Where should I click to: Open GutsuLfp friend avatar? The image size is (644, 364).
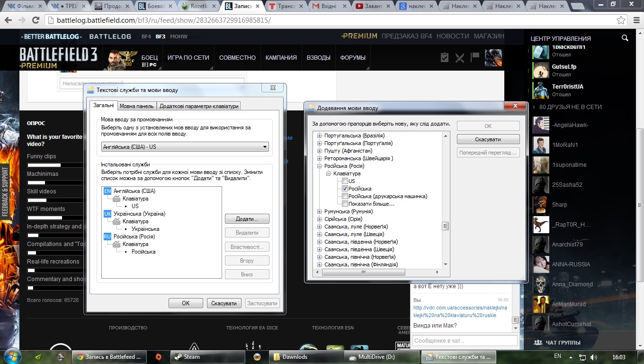[541, 71]
